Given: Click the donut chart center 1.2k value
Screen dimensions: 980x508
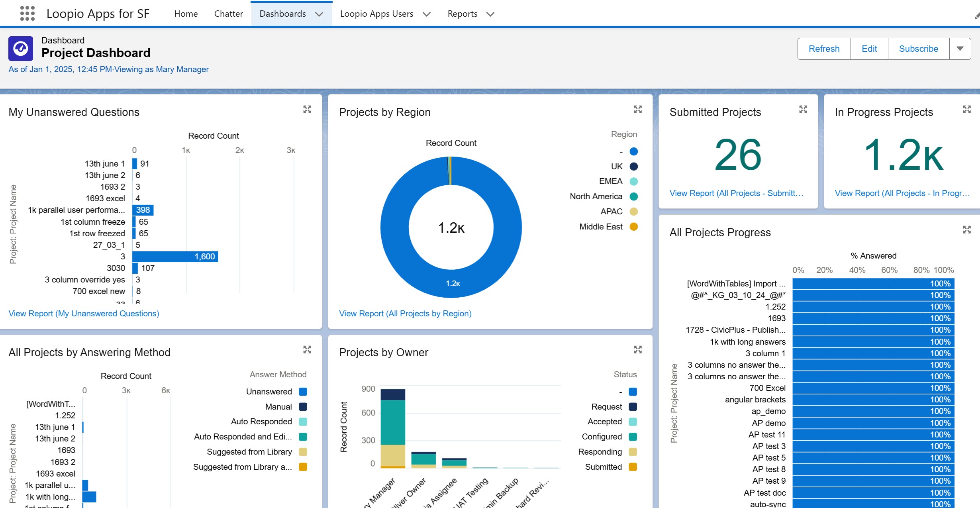Looking at the screenshot, I should 451,228.
